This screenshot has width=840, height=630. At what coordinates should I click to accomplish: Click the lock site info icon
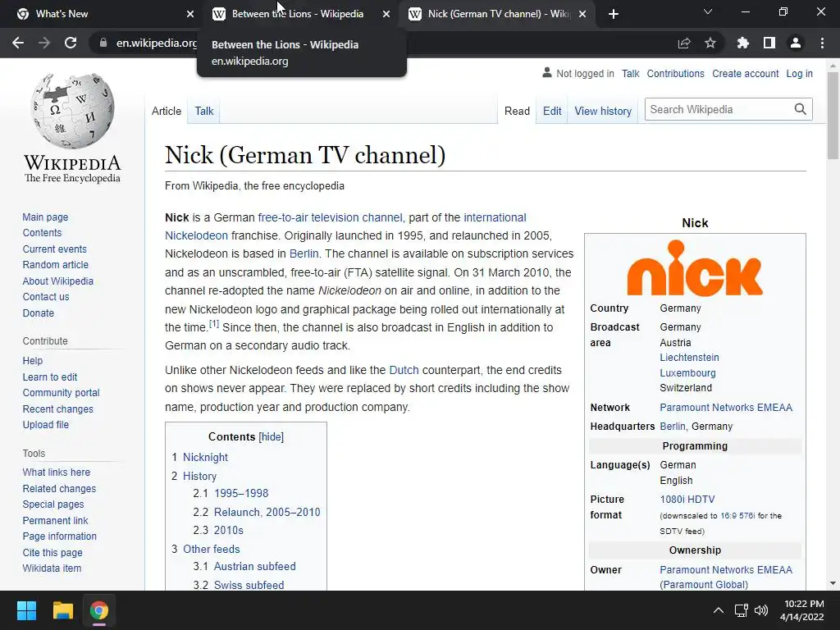(x=103, y=43)
